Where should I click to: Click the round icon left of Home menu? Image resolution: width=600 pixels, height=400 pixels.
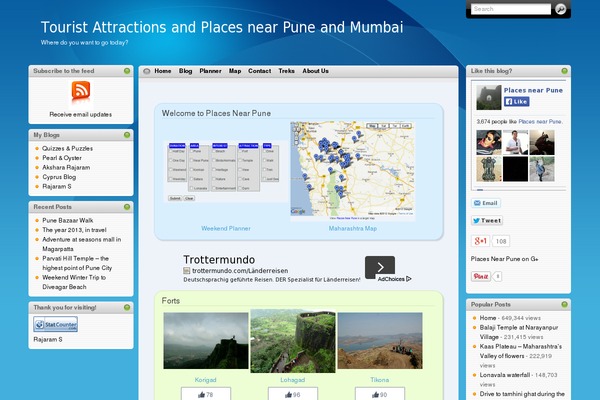147,71
